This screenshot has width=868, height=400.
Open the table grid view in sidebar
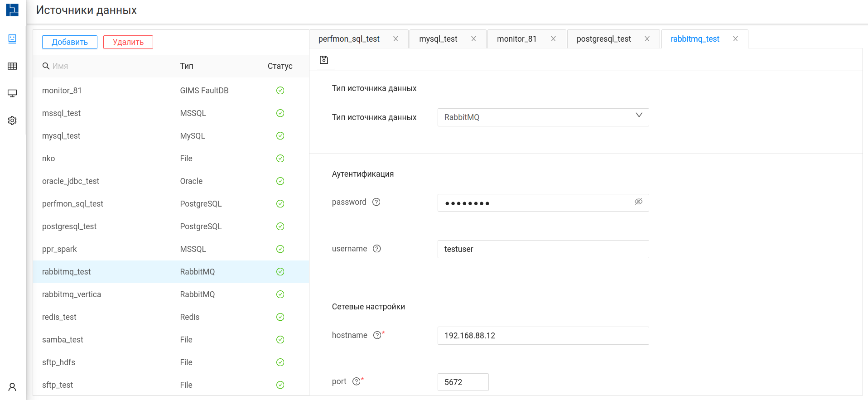coord(12,66)
